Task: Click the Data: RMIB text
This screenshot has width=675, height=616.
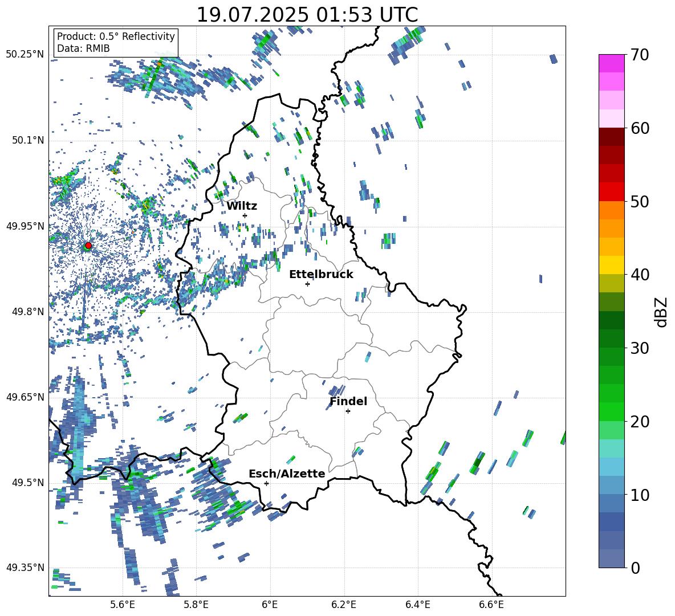Action: (83, 48)
